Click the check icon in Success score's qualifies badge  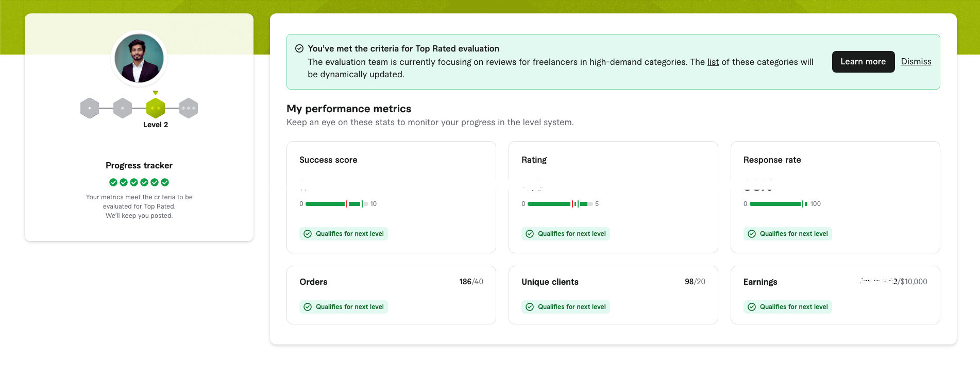[308, 234]
